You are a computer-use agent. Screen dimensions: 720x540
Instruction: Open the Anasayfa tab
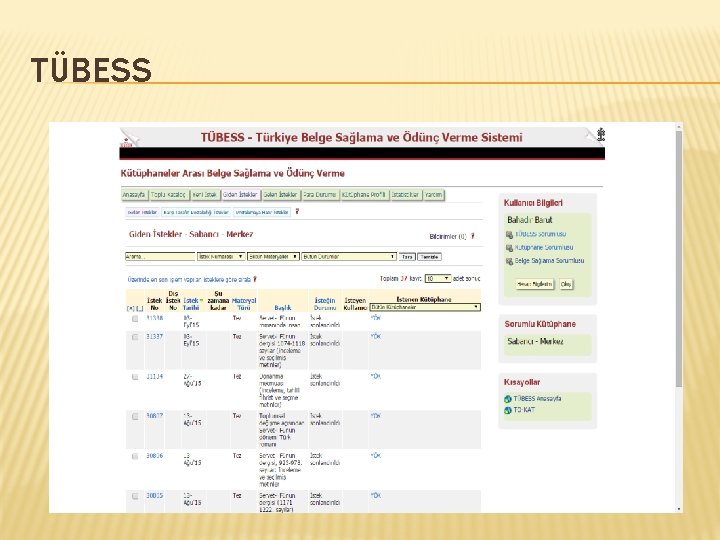(x=134, y=195)
